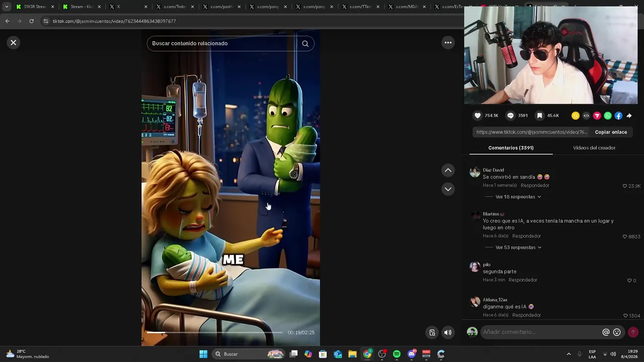
Task: Click the comment bubble icon showing 3591
Action: pyautogui.click(x=510, y=116)
